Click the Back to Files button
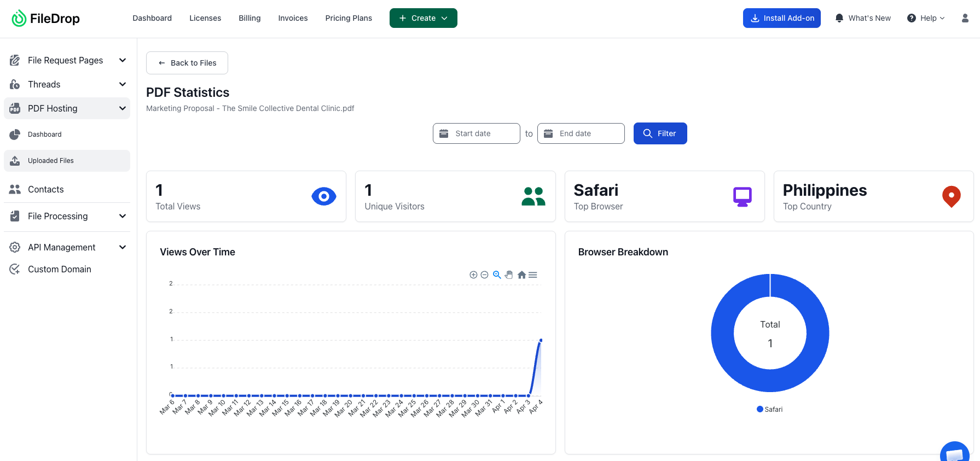Screen dimensions: 980x461 click(x=187, y=63)
